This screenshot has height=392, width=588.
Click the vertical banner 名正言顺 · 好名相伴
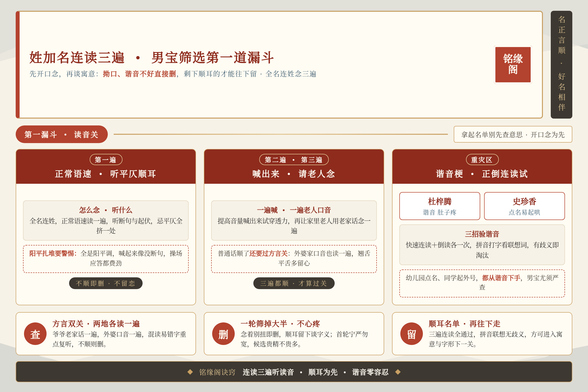coord(561,64)
